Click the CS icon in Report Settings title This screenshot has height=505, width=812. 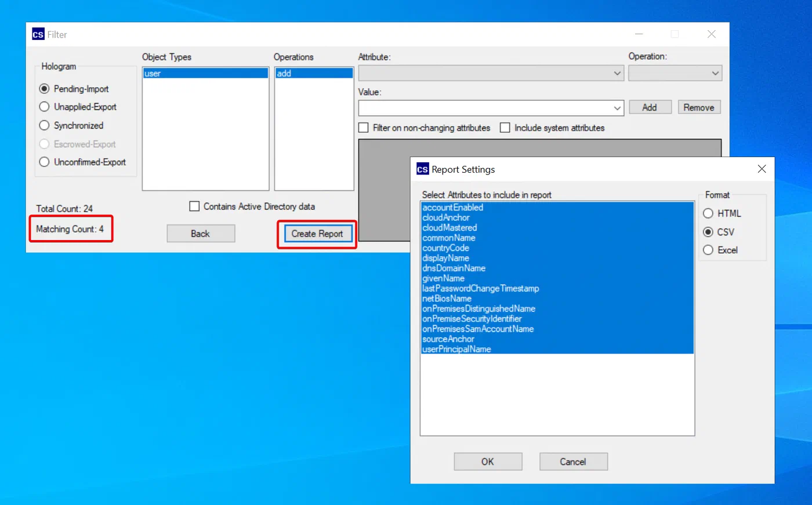423,169
